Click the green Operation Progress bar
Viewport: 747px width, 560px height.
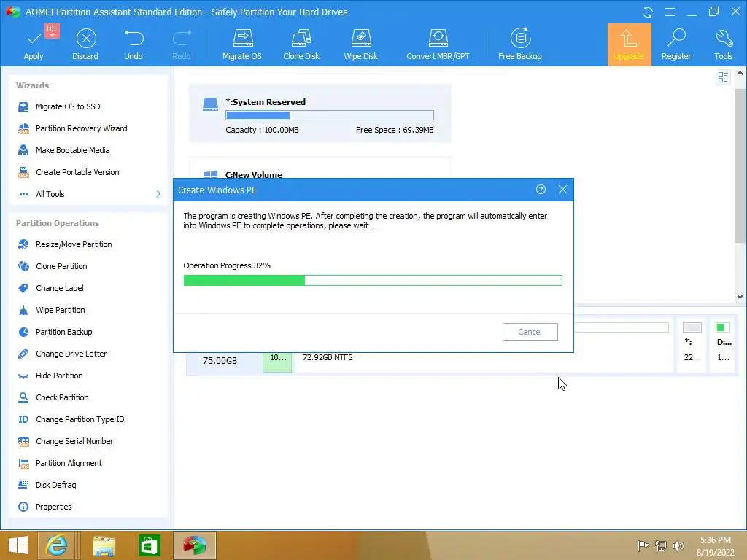373,281
